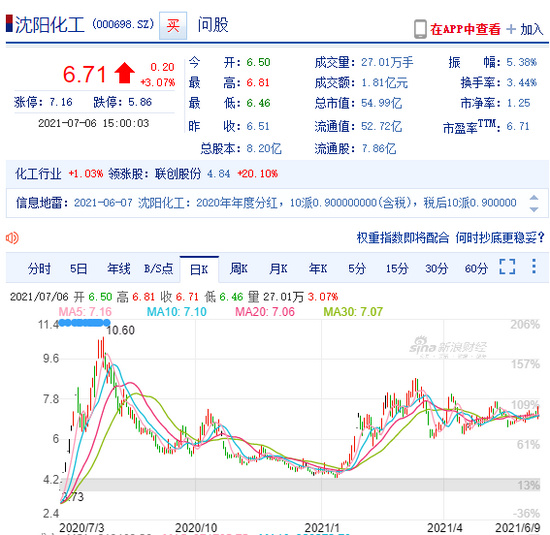Select the 日K daily candlestick tab
The height and width of the screenshot is (535, 550).
[x=199, y=269]
